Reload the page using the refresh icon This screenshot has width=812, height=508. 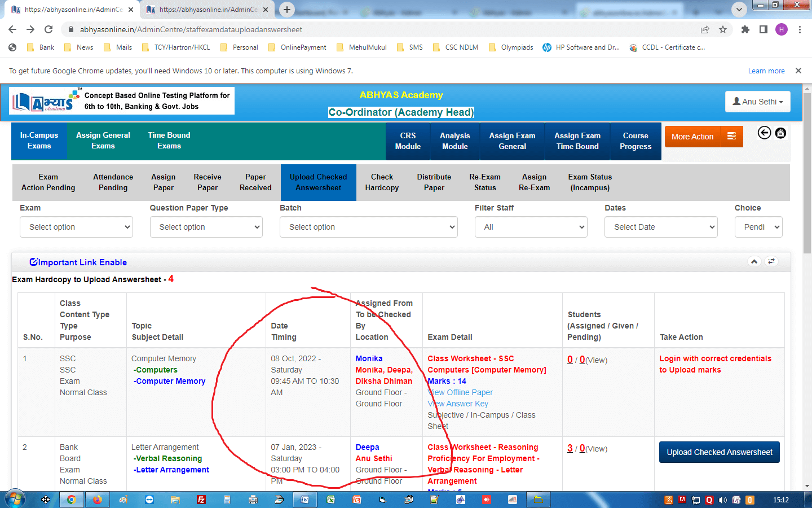(48, 29)
